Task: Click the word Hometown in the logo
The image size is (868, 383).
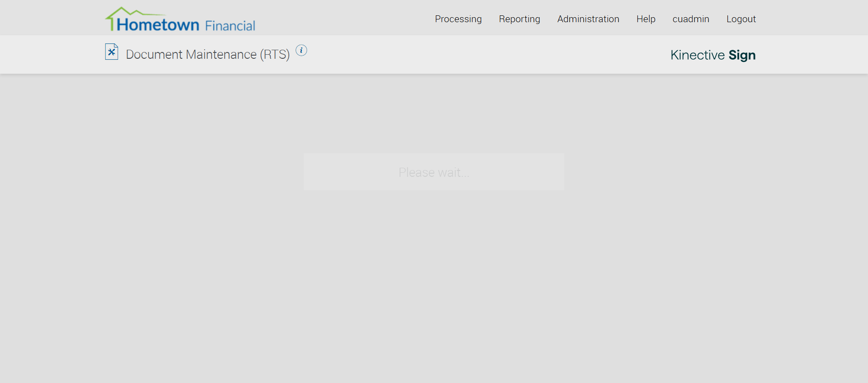Action: (158, 24)
